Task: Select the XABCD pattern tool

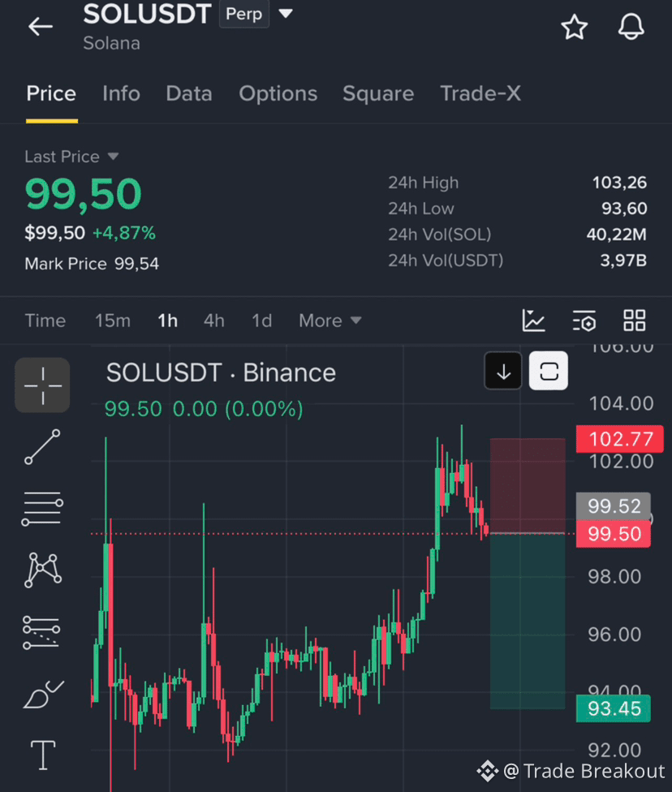Action: (x=43, y=570)
